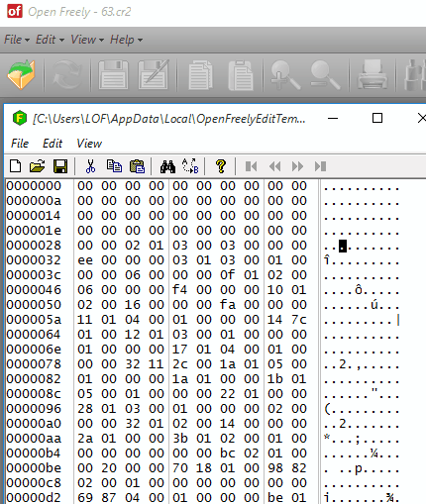This screenshot has width=426, height=504.
Task: Save with hex editor floppy disk icon
Action: (x=60, y=166)
